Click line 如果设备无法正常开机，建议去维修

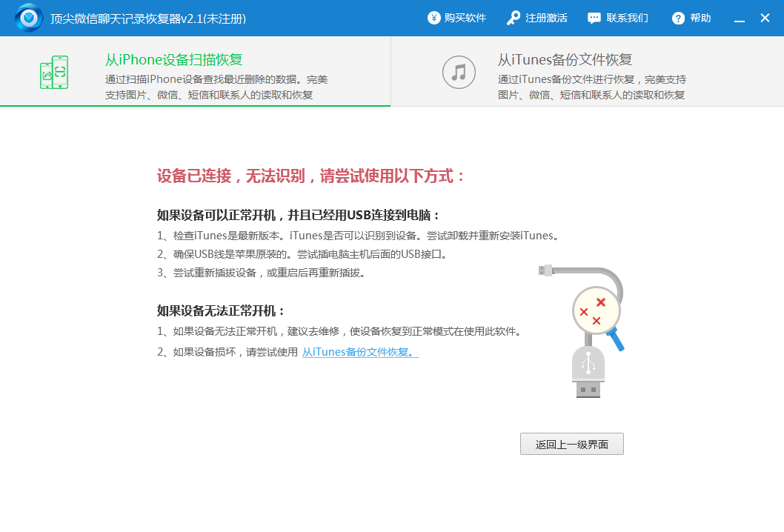click(x=339, y=331)
